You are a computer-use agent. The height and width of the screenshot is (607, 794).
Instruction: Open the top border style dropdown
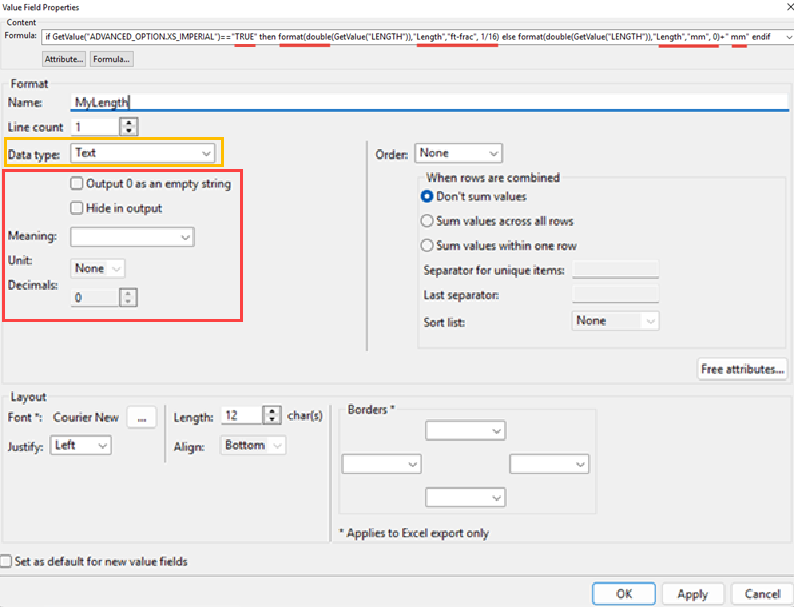(x=465, y=430)
